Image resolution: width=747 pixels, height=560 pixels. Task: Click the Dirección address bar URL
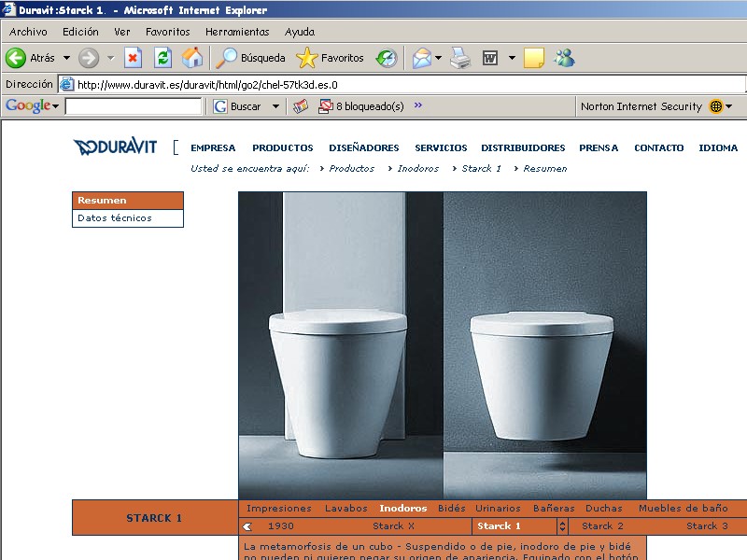point(207,85)
